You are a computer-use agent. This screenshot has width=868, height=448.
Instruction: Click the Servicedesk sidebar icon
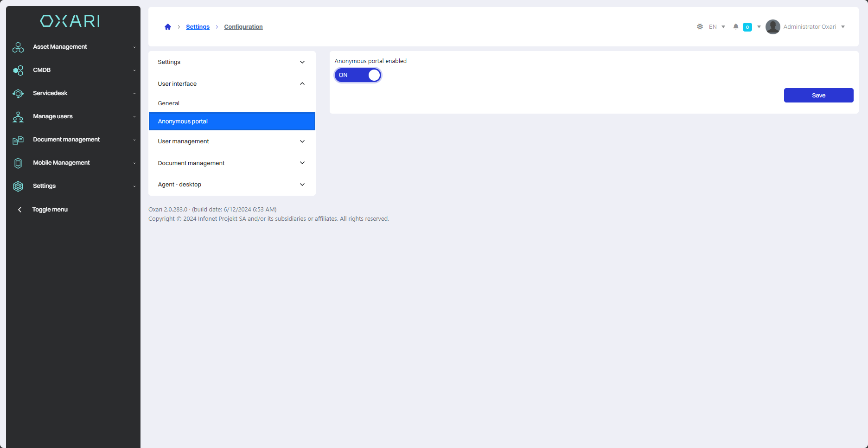click(x=18, y=94)
